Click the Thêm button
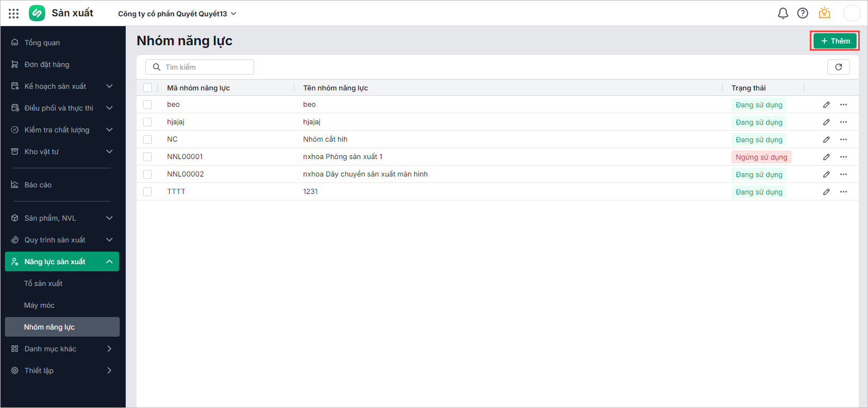This screenshot has height=408, width=868. 835,41
